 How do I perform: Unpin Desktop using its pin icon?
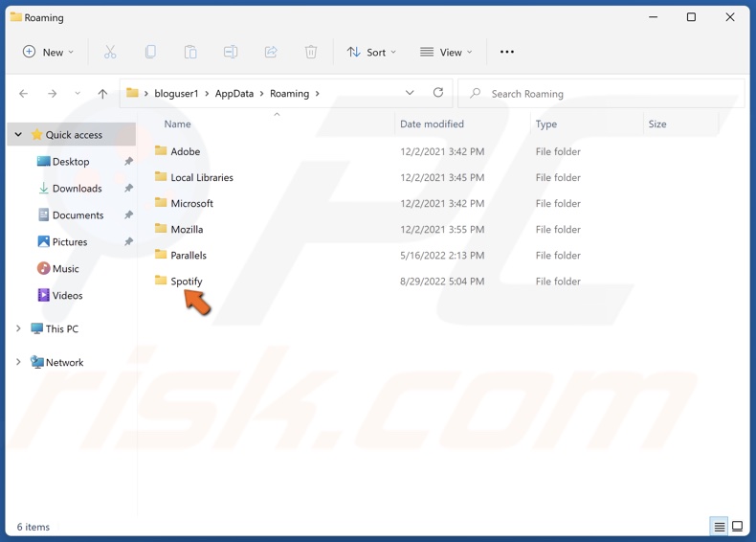[x=128, y=161]
